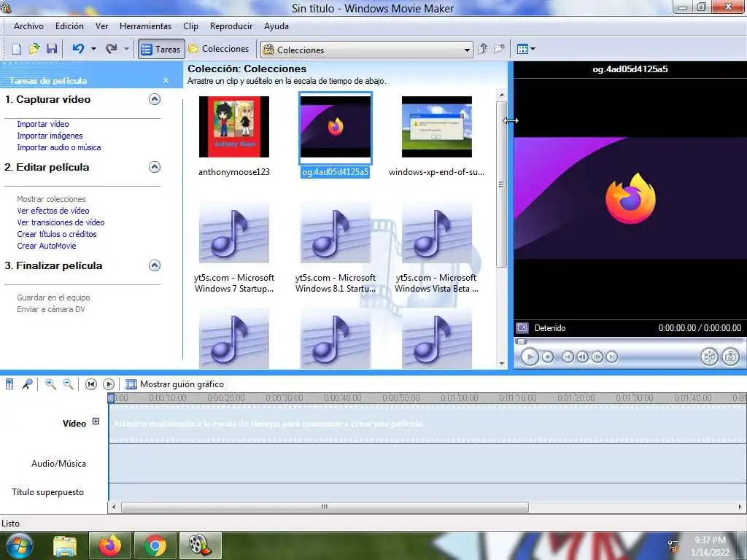Screen dimensions: 747x560
Task: Collapse the Editar película section
Action: click(155, 167)
